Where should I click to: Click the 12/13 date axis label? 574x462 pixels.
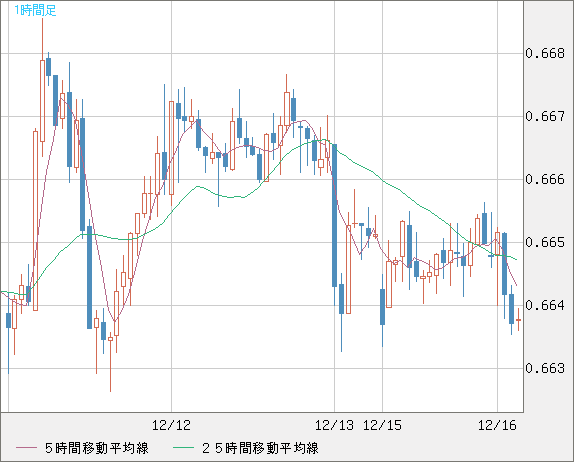click(334, 425)
